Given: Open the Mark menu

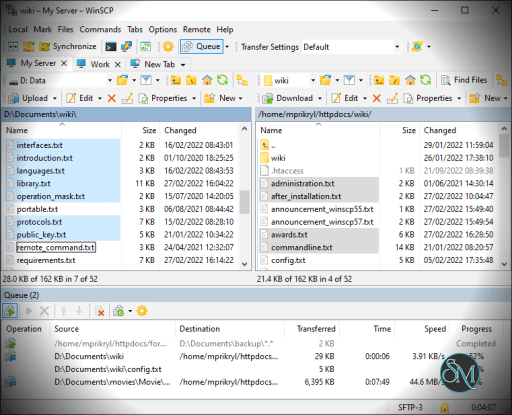Looking at the screenshot, I should (42, 30).
